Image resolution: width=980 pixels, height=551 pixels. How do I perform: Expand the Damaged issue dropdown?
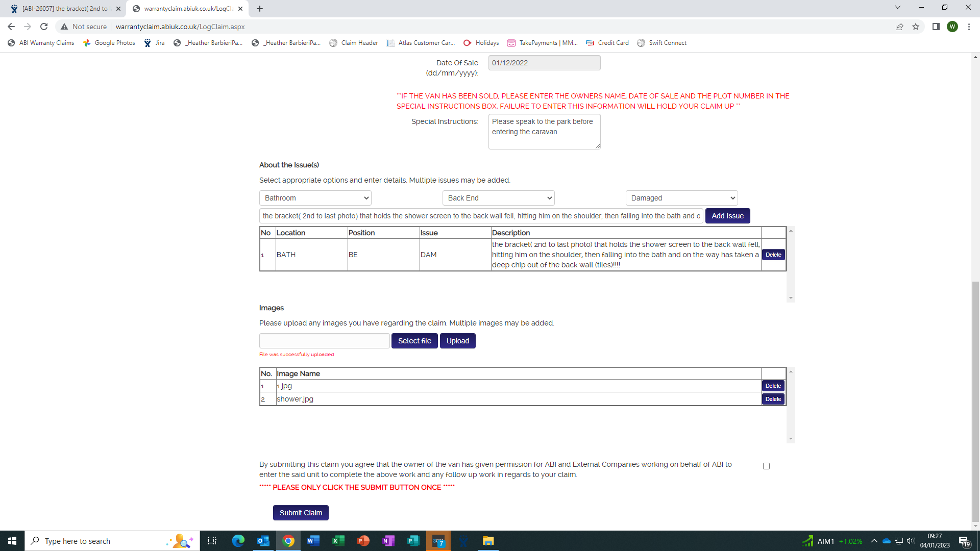point(681,198)
